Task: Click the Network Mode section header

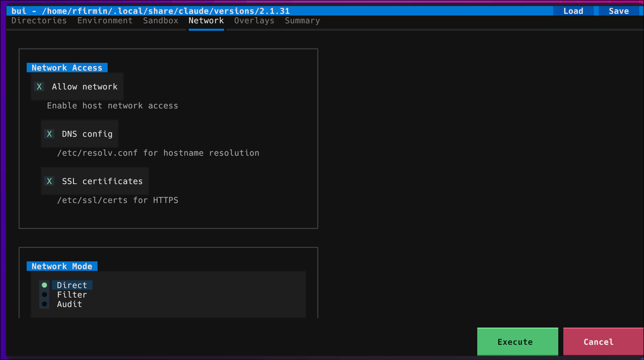Action: pyautogui.click(x=62, y=266)
